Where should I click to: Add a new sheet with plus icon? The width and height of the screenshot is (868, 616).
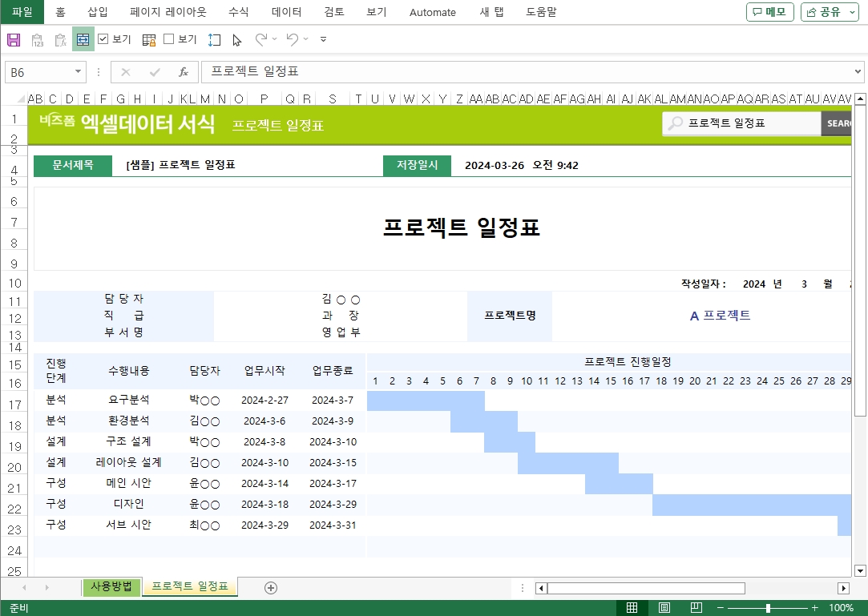coord(271,588)
